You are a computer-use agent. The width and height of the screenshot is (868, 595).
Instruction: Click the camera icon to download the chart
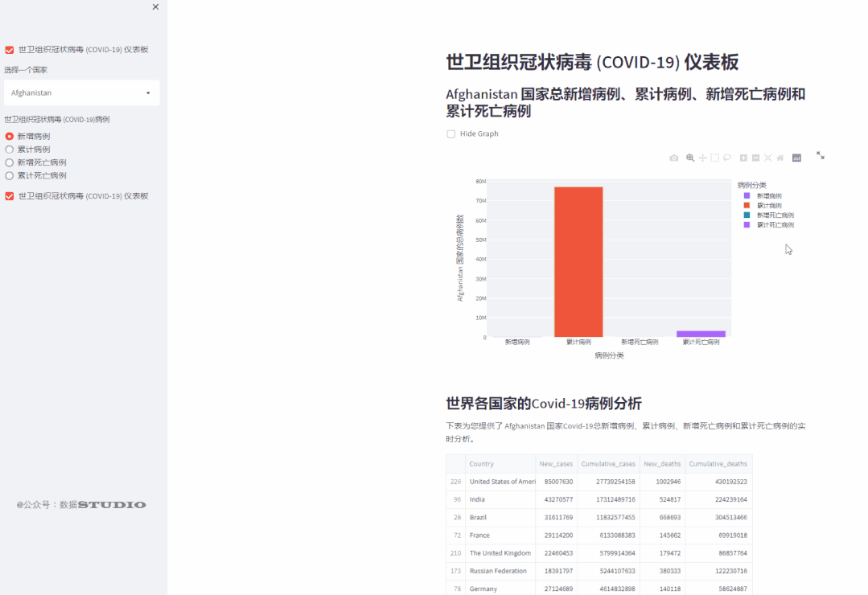click(x=674, y=158)
